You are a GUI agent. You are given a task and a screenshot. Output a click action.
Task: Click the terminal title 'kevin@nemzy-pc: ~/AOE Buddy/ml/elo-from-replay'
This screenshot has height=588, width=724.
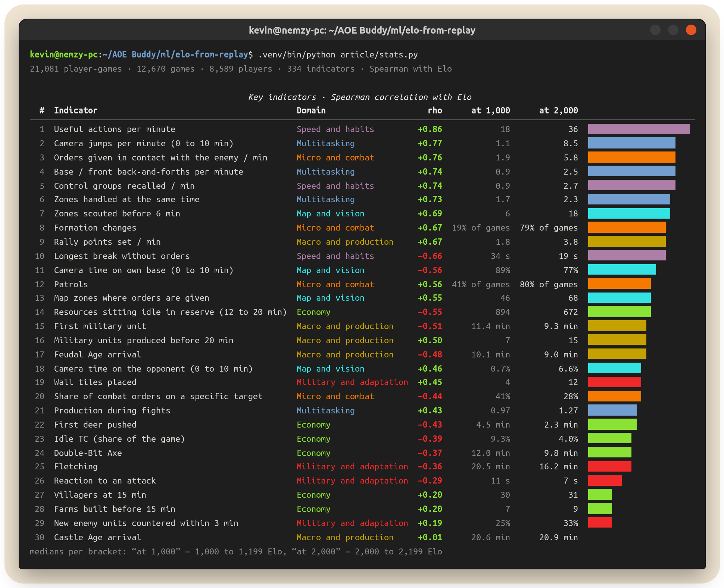(x=362, y=30)
